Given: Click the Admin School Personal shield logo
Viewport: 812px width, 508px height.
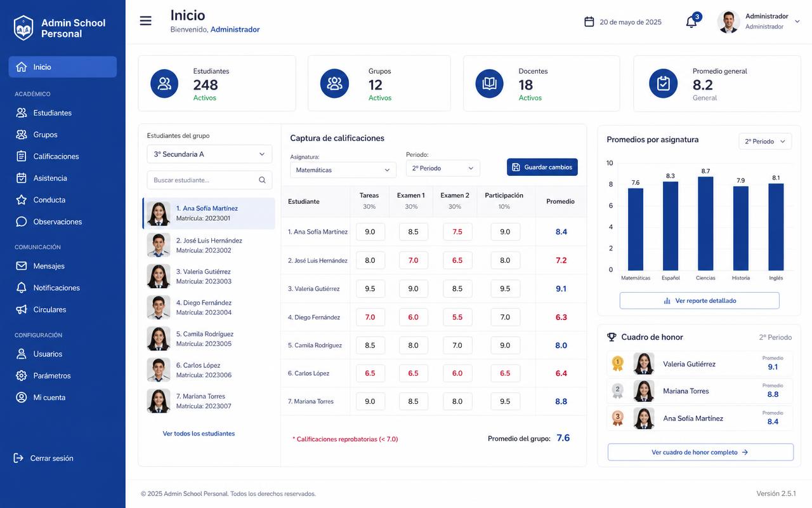Looking at the screenshot, I should click(x=23, y=28).
